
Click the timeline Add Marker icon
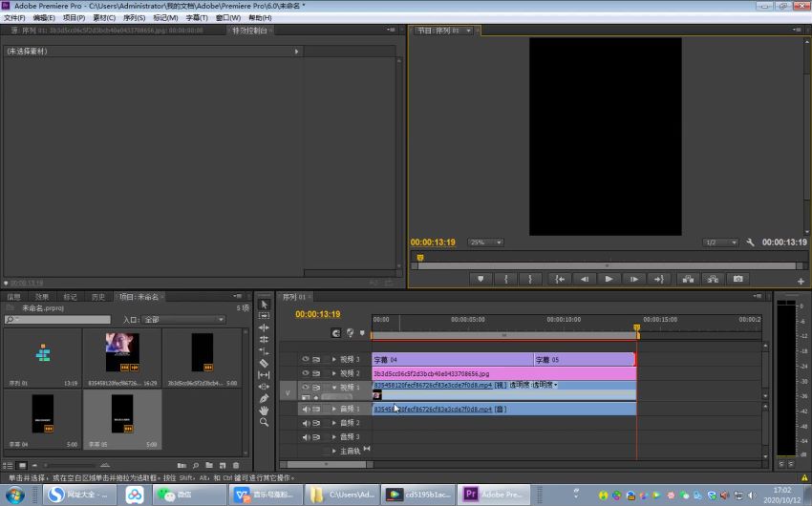tap(362, 333)
